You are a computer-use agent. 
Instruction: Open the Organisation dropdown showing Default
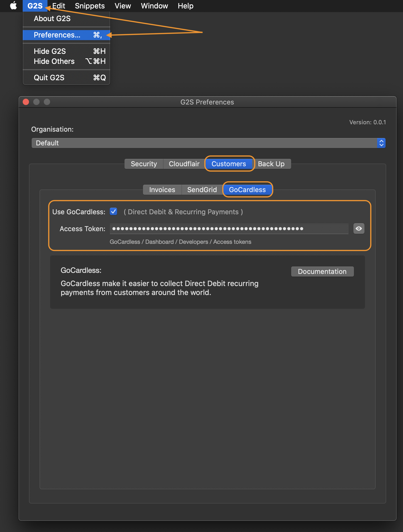(208, 143)
